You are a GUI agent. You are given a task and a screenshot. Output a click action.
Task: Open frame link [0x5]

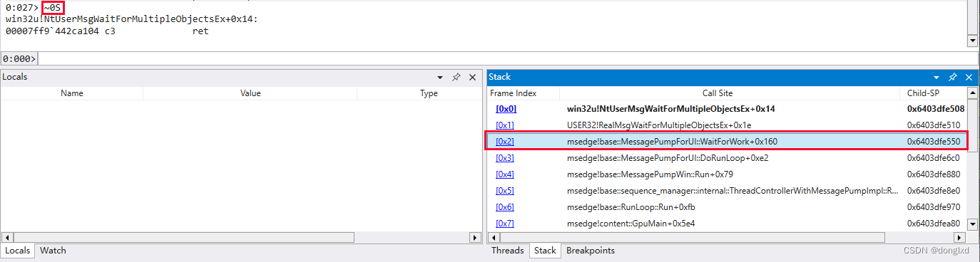click(505, 191)
